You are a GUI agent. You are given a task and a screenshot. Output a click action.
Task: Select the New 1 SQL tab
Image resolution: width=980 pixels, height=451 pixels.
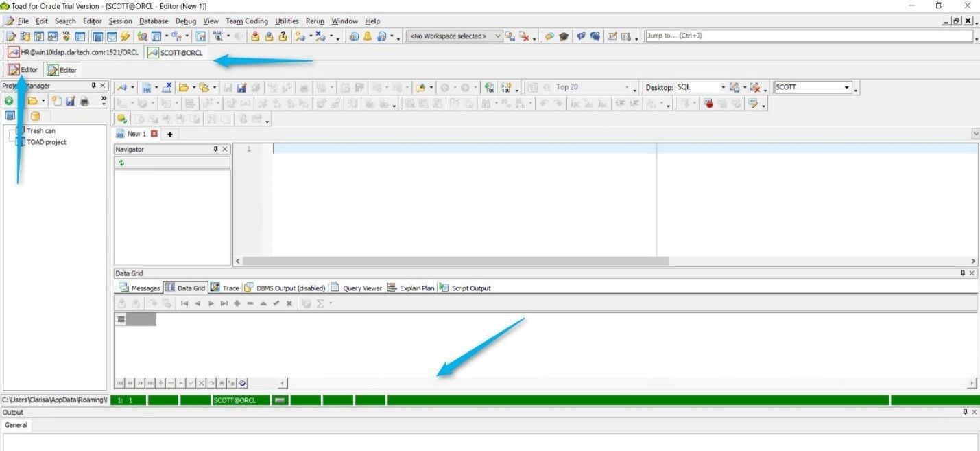(x=136, y=134)
